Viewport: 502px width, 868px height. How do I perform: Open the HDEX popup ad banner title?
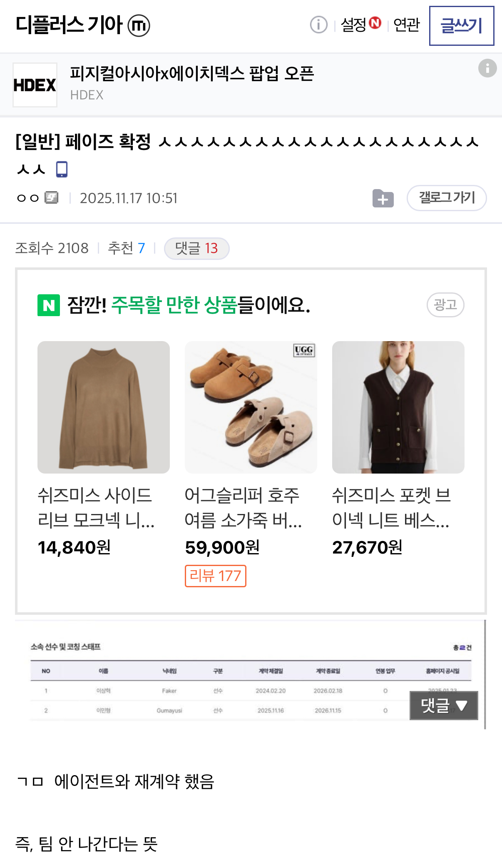click(192, 74)
